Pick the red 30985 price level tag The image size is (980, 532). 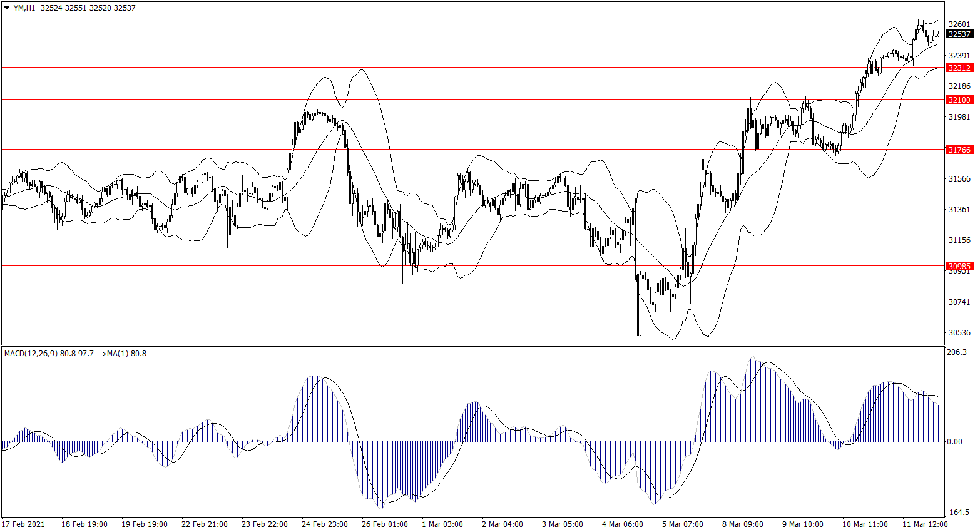coord(959,266)
